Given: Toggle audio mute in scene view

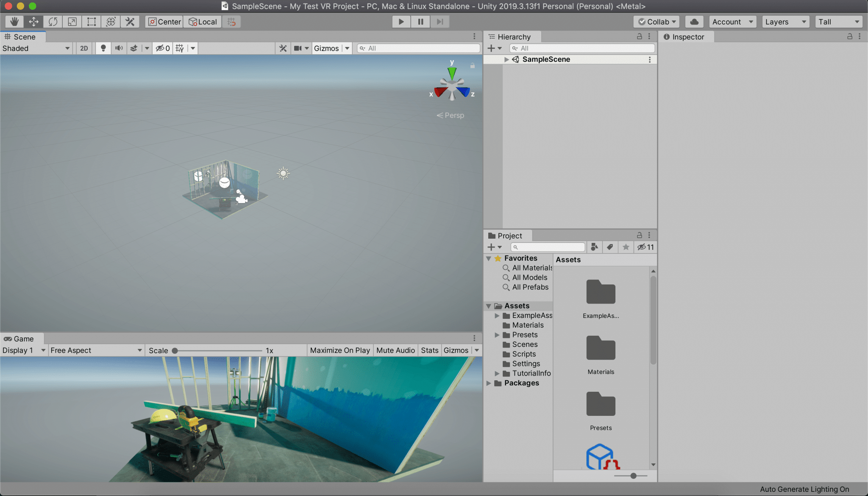Looking at the screenshot, I should [x=119, y=48].
